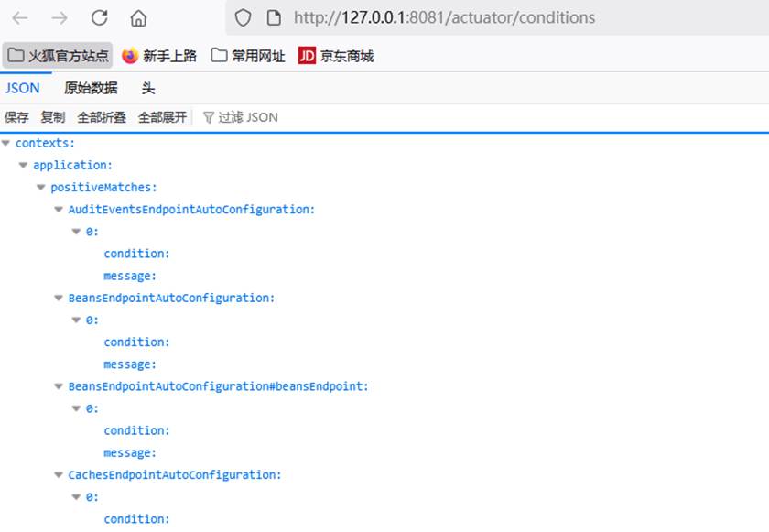The image size is (769, 532).
Task: Open the 常用网址 bookmark folder
Action: pos(248,56)
